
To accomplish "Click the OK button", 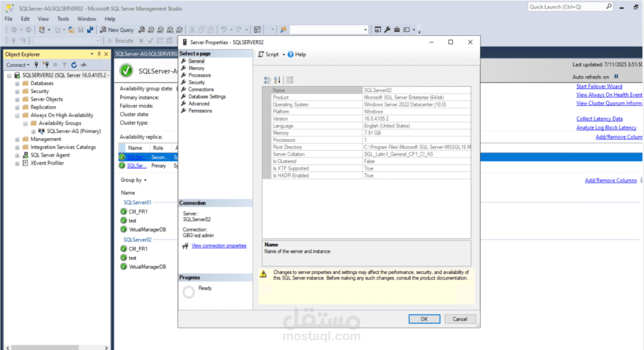I will (424, 319).
